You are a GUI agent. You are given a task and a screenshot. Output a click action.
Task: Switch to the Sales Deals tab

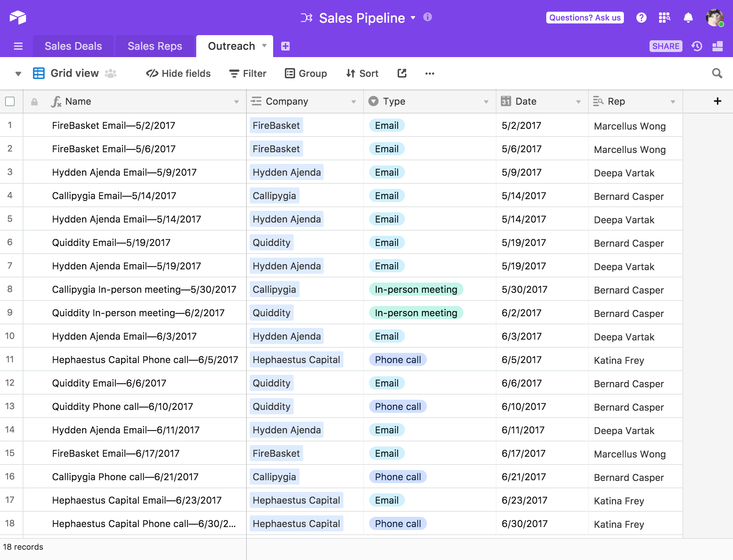pyautogui.click(x=73, y=46)
